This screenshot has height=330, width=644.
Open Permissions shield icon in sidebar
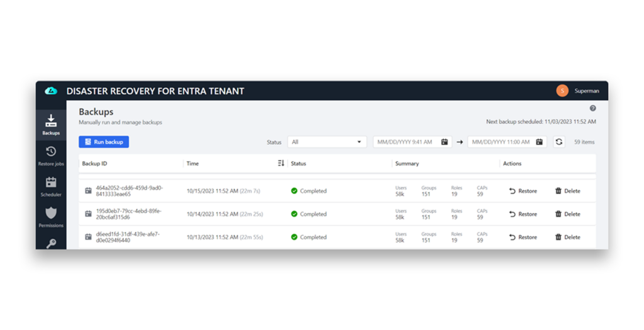tap(51, 217)
